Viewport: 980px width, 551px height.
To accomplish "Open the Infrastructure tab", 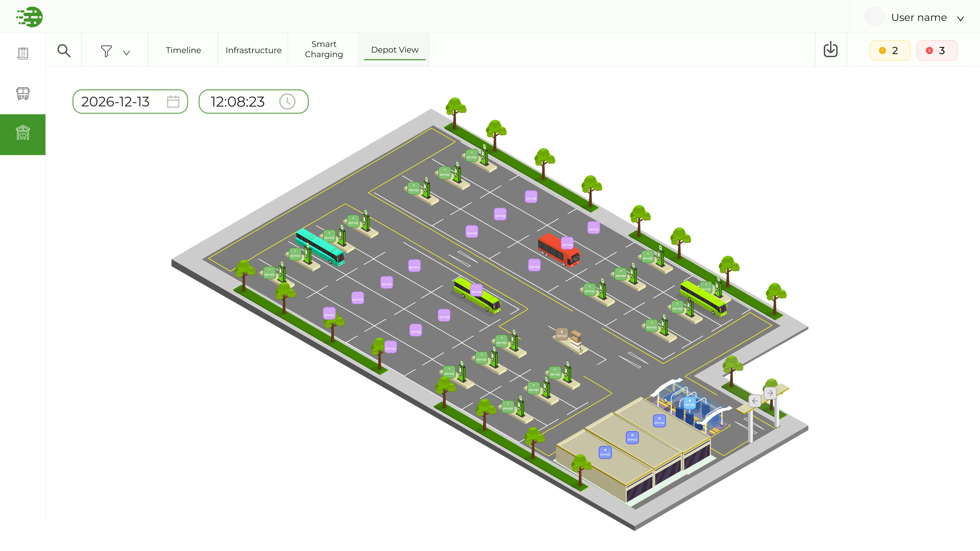I will [x=253, y=50].
